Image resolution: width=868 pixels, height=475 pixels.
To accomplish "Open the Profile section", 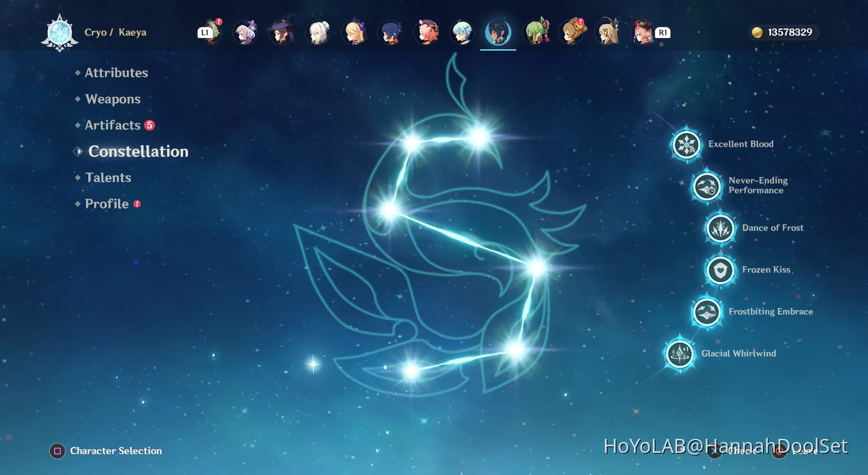I will pos(106,204).
